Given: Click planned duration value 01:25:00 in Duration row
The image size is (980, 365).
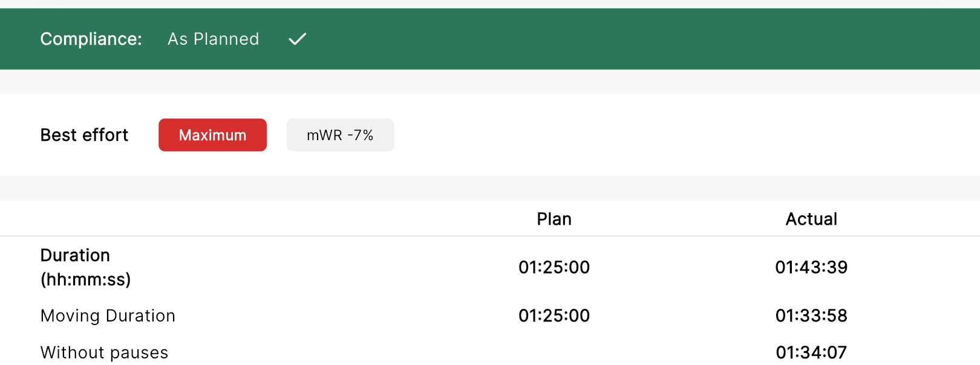Looking at the screenshot, I should pos(554,267).
